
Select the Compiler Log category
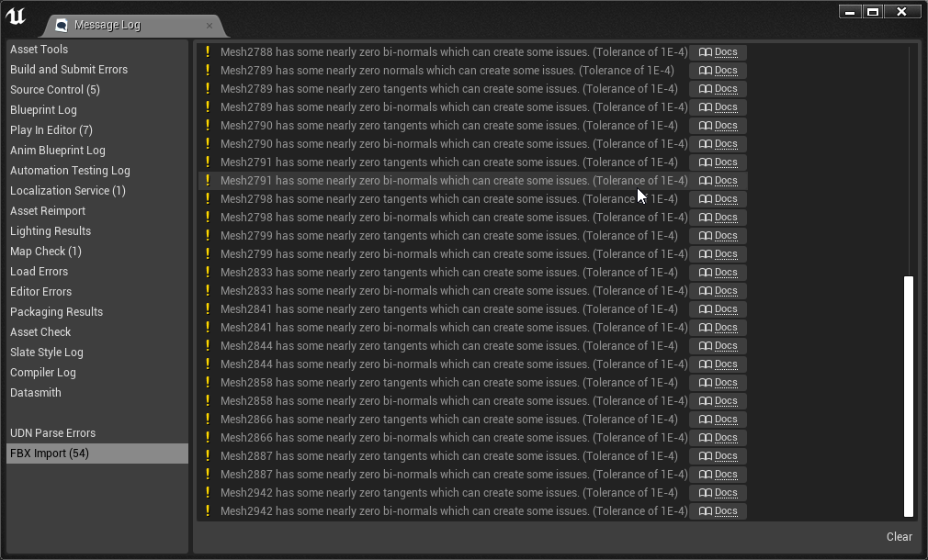41,372
